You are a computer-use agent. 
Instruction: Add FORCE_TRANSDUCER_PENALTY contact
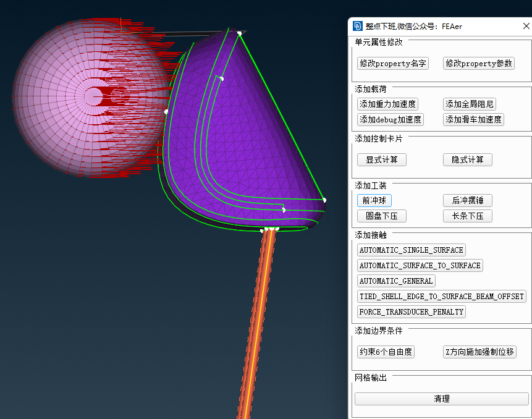coord(412,312)
